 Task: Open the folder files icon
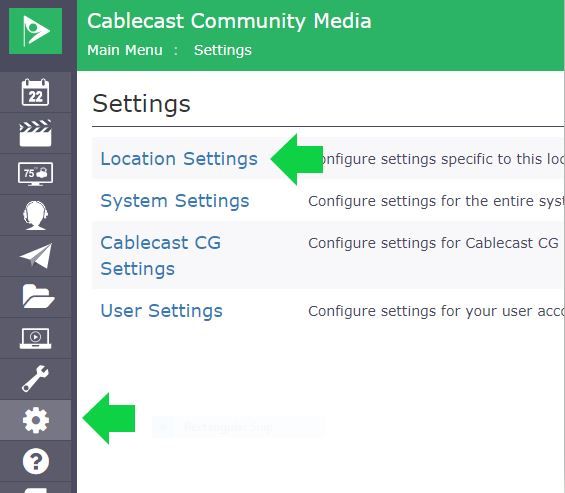(x=38, y=296)
